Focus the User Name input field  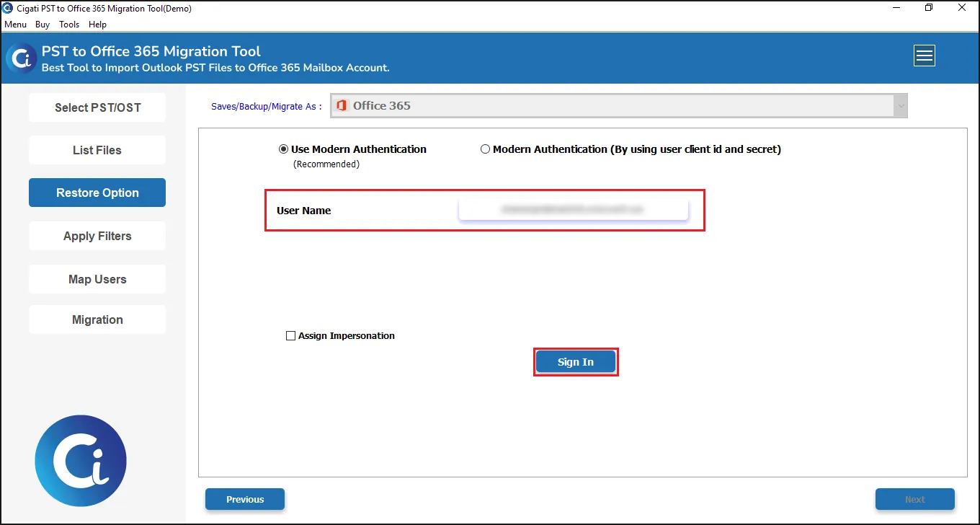click(574, 210)
